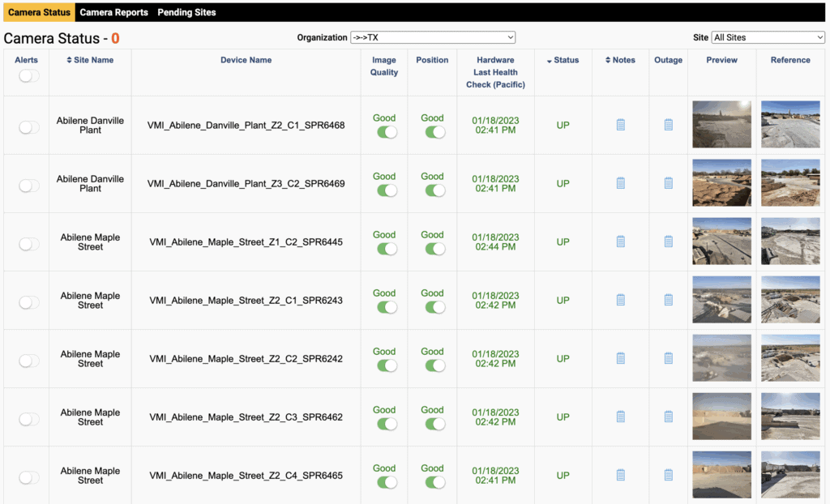The image size is (830, 504).
Task: Switch to the Camera Reports tab
Action: [113, 12]
